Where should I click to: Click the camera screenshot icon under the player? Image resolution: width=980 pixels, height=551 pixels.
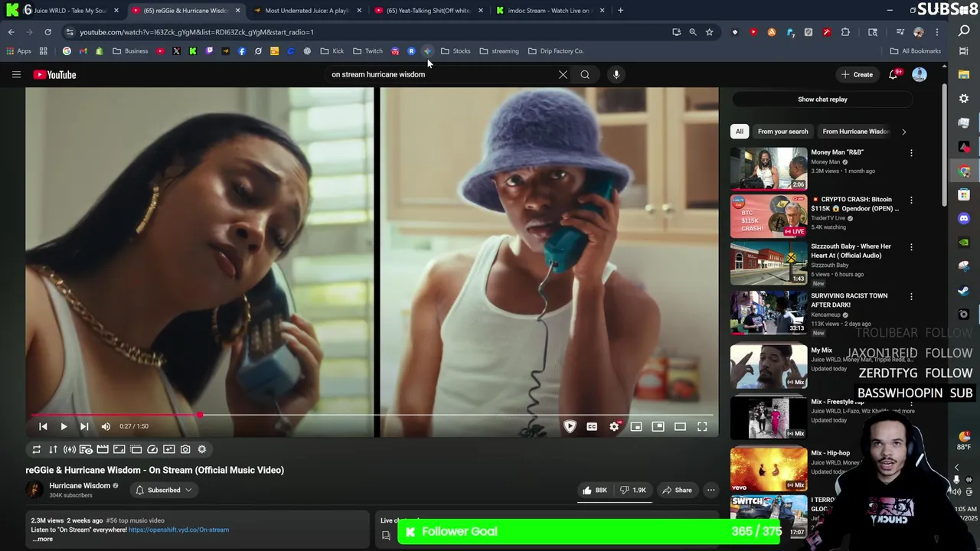coord(185,449)
